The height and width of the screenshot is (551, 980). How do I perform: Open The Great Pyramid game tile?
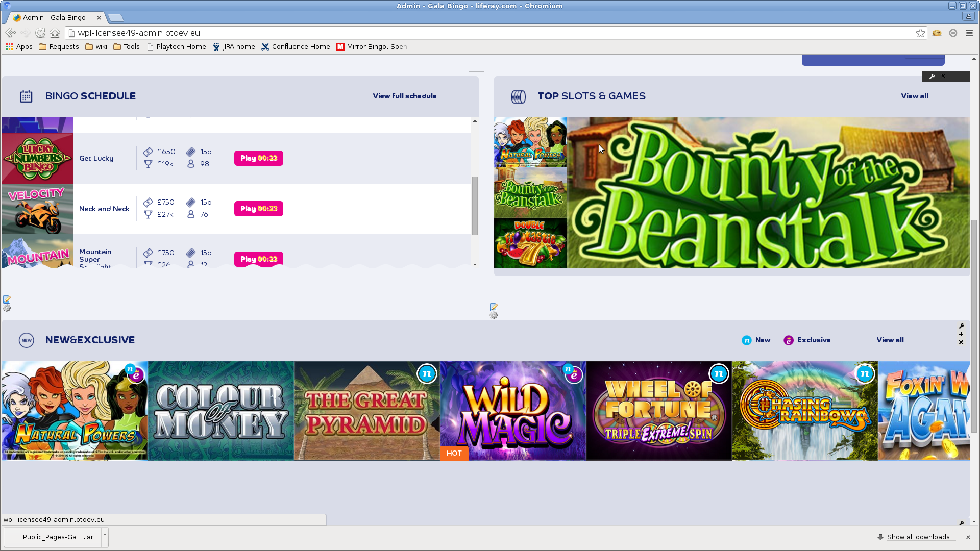(367, 411)
